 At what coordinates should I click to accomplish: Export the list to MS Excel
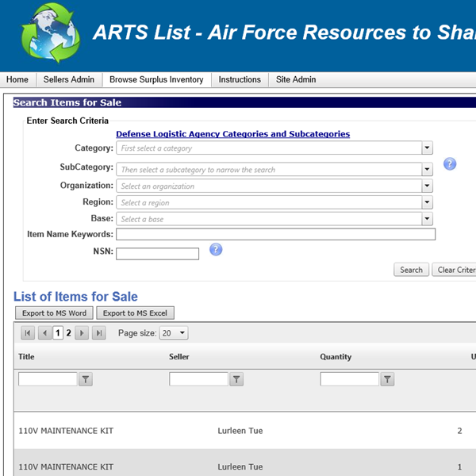pyautogui.click(x=135, y=313)
